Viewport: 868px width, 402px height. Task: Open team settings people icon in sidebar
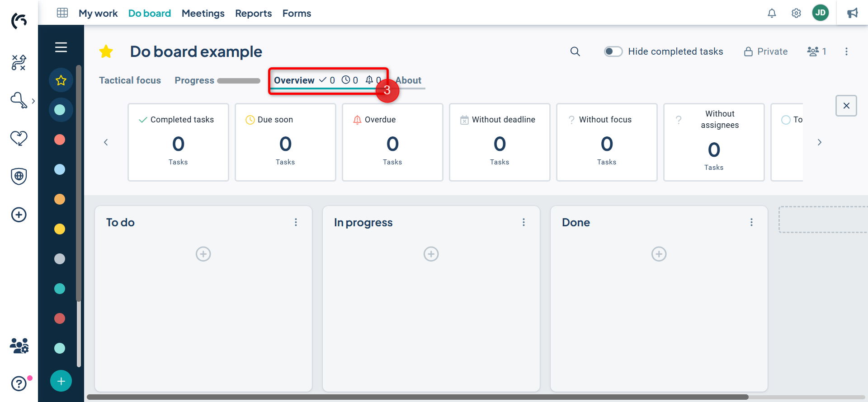19,346
